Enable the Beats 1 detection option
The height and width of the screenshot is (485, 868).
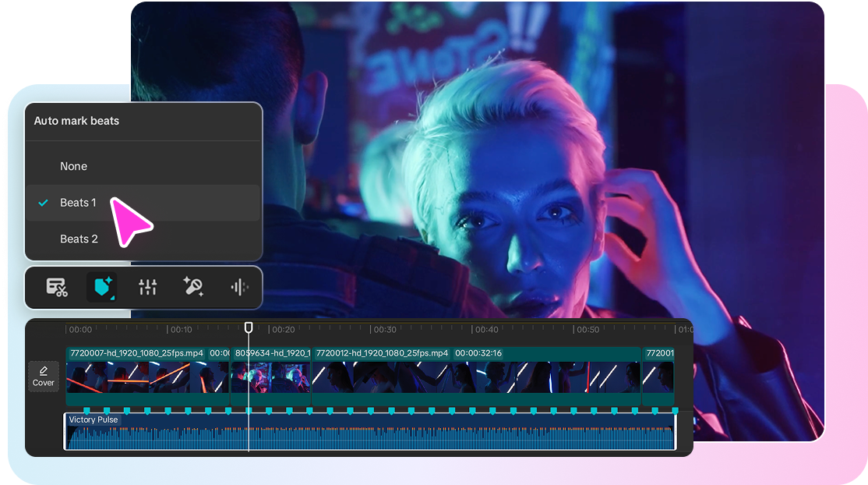(x=78, y=202)
